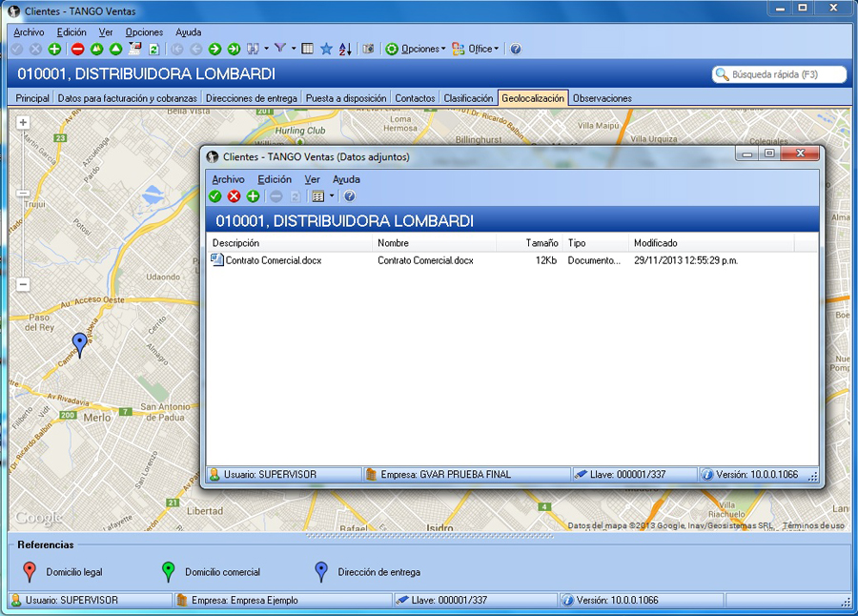Open Ayuda menu in the main window
The width and height of the screenshot is (858, 616).
[188, 32]
